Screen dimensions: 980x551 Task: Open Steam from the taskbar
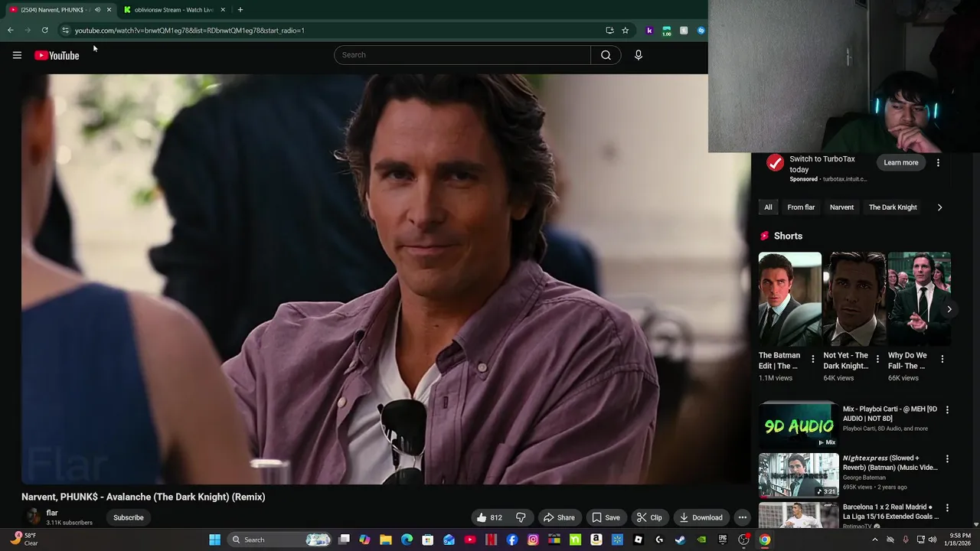point(680,540)
